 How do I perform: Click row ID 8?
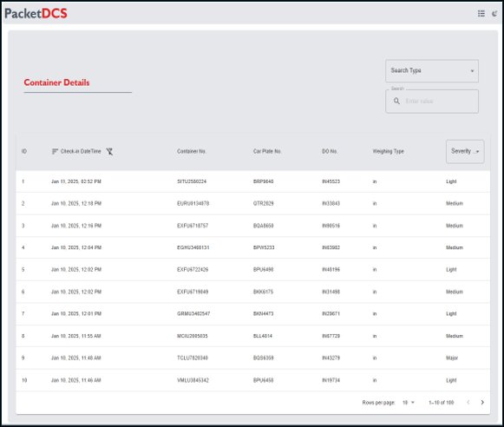(23, 336)
